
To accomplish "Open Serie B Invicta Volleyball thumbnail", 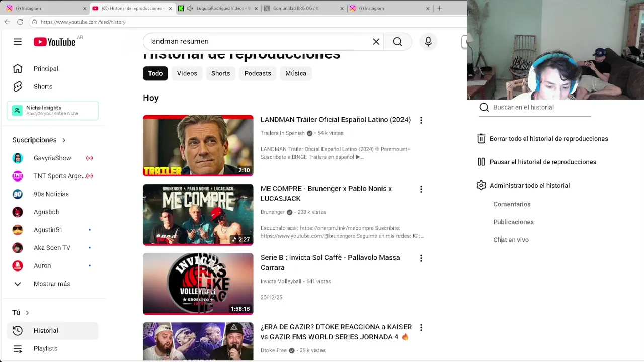I will click(198, 284).
